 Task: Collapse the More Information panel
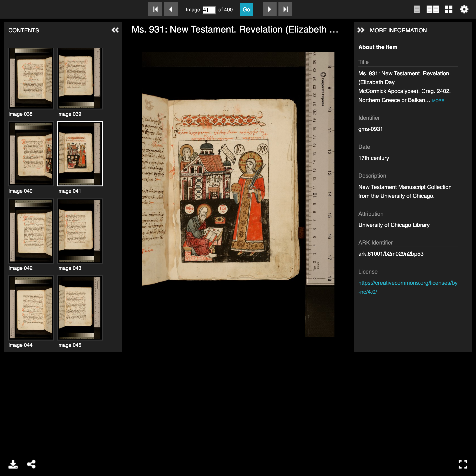[x=361, y=30]
